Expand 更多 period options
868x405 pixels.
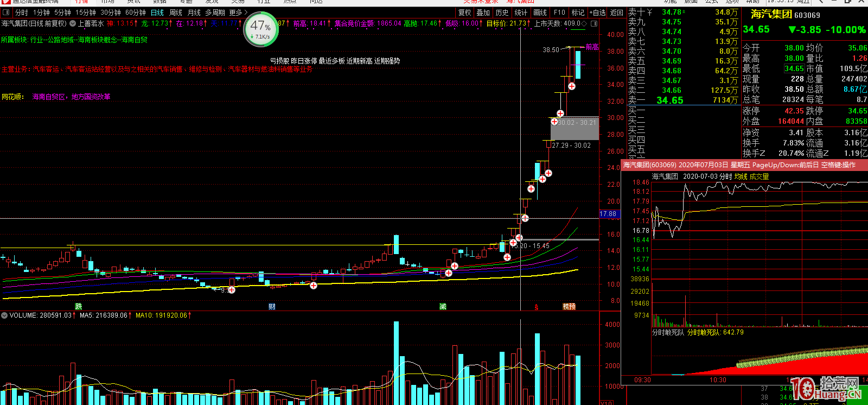pos(238,12)
